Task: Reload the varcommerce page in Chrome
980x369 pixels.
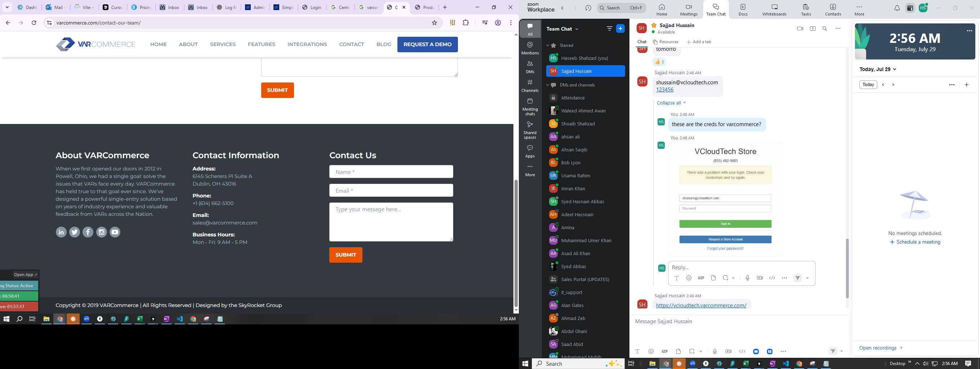Action: pyautogui.click(x=34, y=23)
